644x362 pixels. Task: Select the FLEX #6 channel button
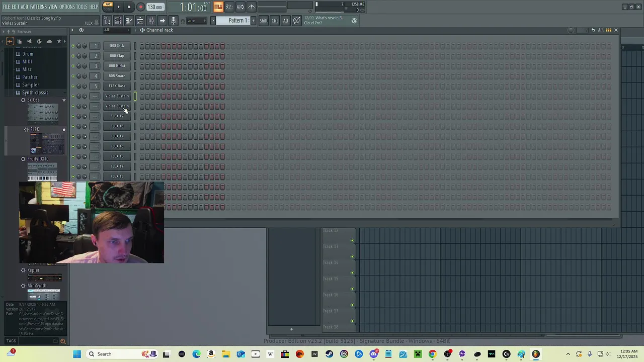click(117, 156)
